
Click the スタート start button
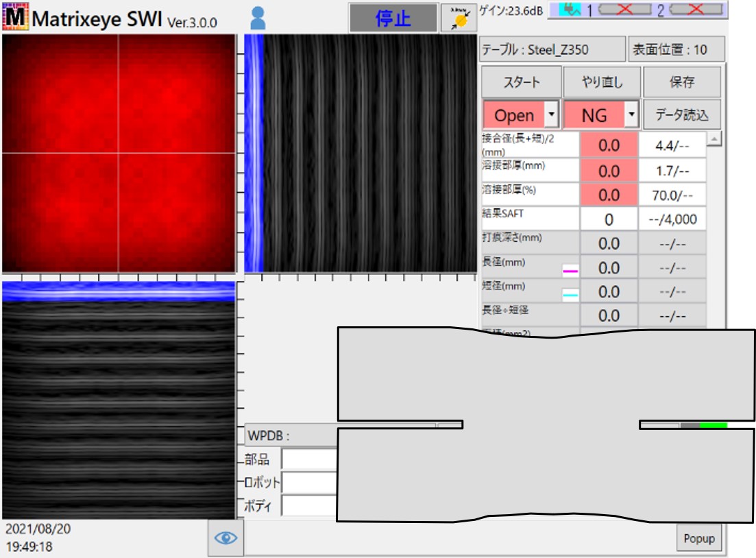tap(522, 82)
